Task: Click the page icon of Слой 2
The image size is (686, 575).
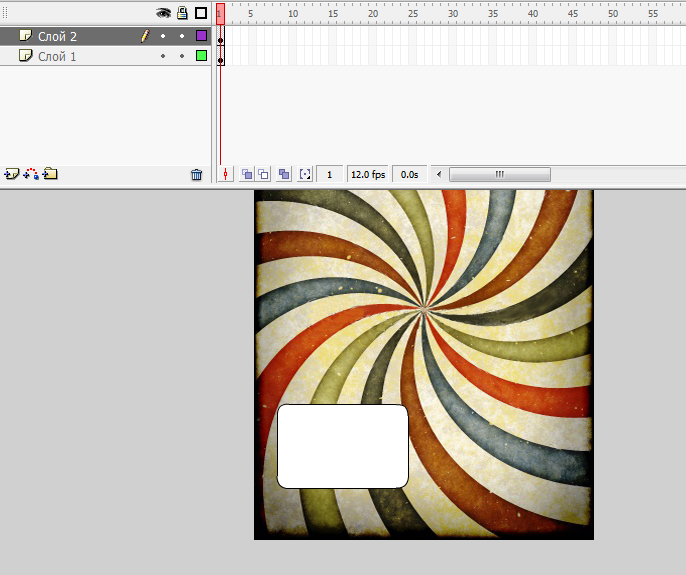Action: 26,36
